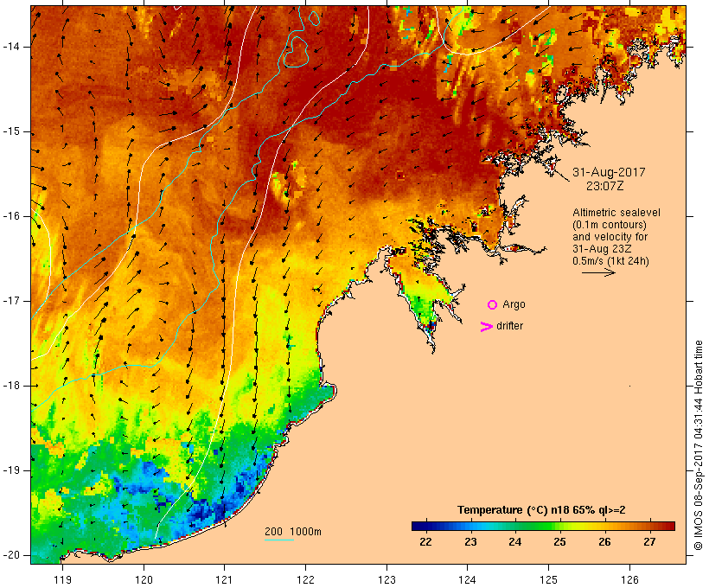Click the velocity scale reference arrow
Image resolution: width=709 pixels, height=588 pixels.
[598, 272]
